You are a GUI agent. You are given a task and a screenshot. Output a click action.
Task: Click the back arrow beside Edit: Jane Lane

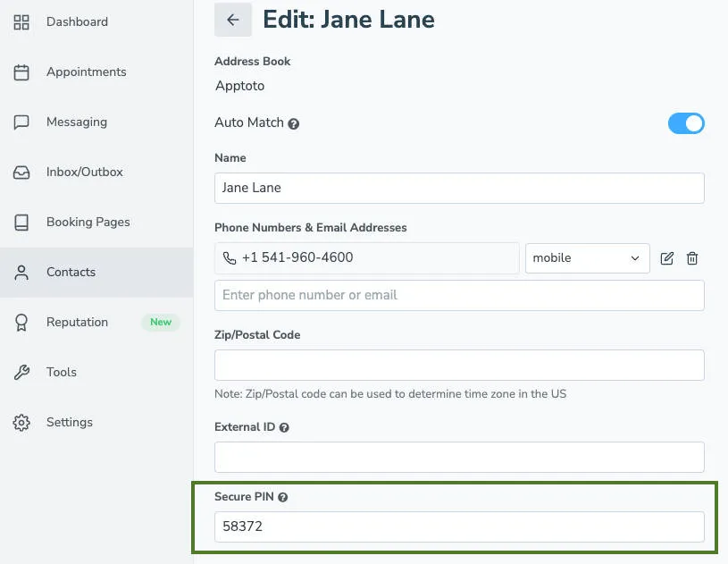[232, 20]
